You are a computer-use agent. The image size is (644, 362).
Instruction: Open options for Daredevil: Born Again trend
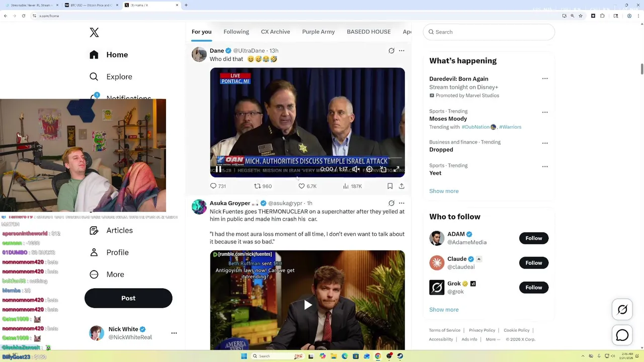point(545,78)
